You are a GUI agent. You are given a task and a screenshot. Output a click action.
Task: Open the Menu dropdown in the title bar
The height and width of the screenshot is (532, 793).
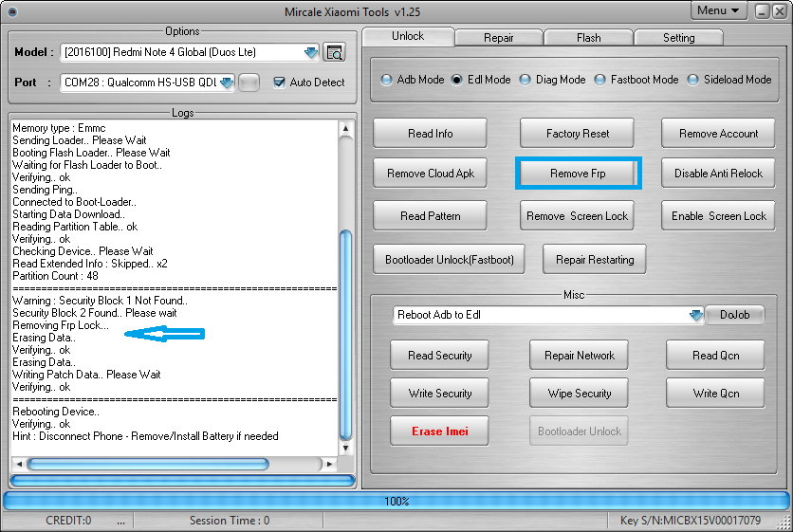coord(718,10)
